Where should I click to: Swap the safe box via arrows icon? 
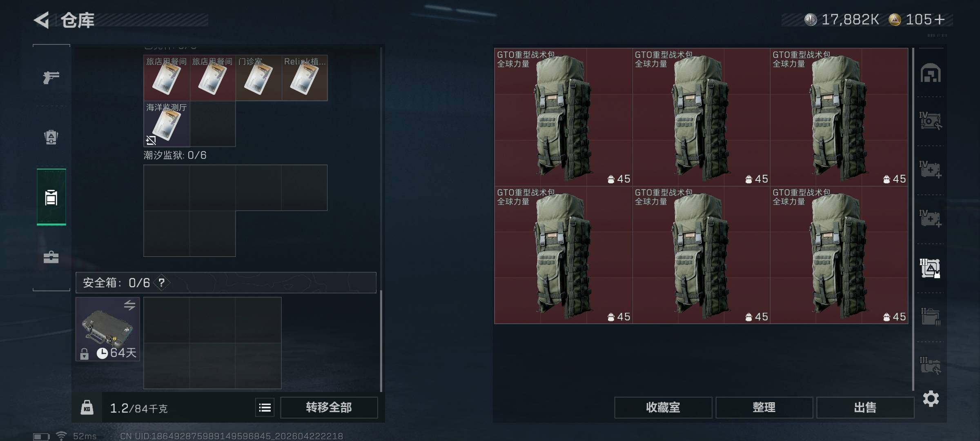point(129,305)
